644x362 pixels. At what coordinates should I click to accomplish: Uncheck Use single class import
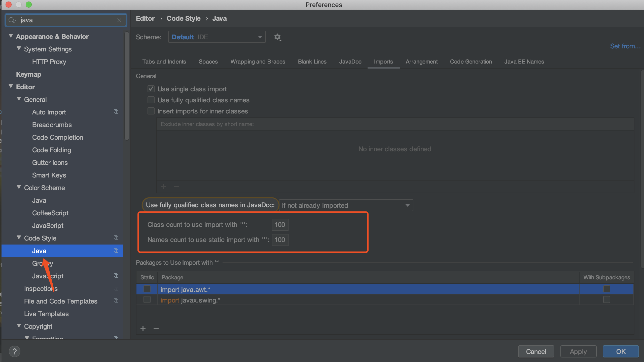click(x=151, y=89)
